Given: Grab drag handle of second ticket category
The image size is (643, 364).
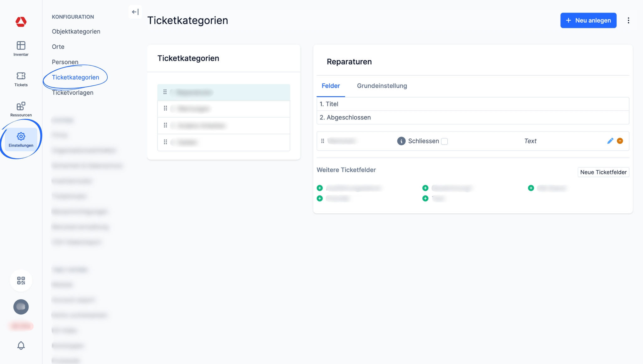Looking at the screenshot, I should 165,109.
